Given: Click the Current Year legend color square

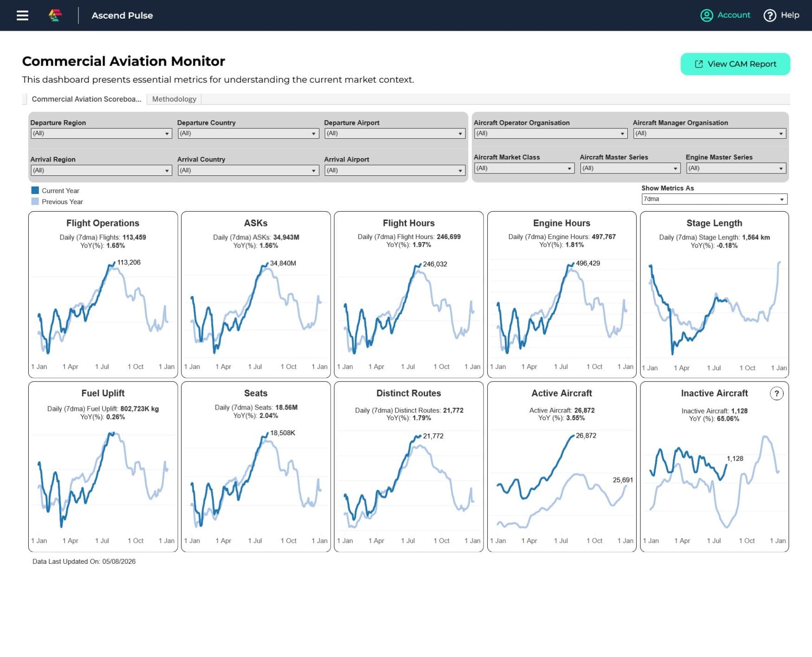Looking at the screenshot, I should pyautogui.click(x=35, y=190).
